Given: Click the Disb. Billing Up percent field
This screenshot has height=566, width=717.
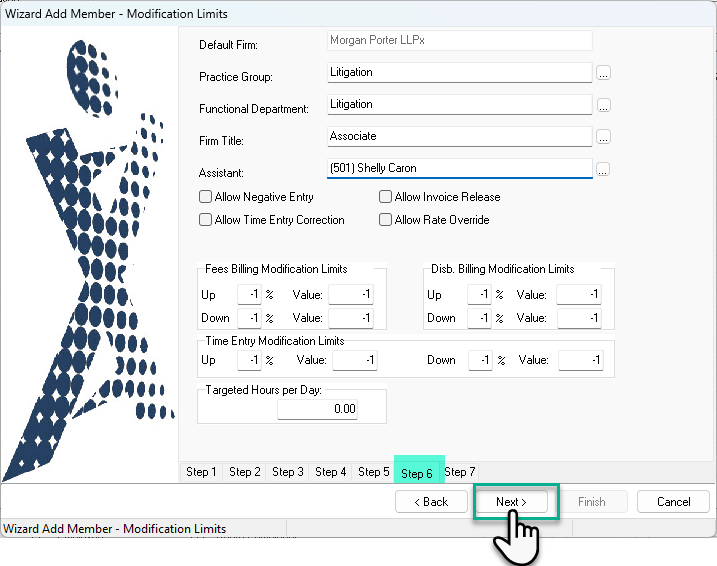Looking at the screenshot, I should click(x=479, y=294).
